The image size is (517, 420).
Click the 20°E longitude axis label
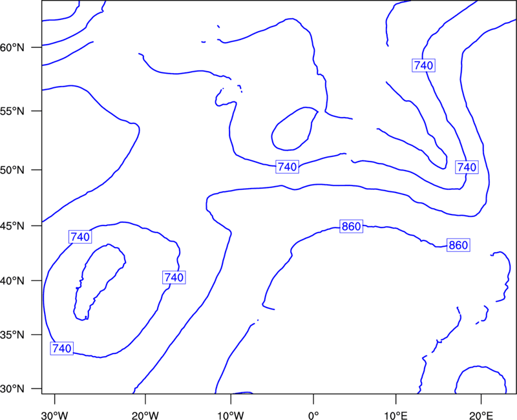[481, 415]
